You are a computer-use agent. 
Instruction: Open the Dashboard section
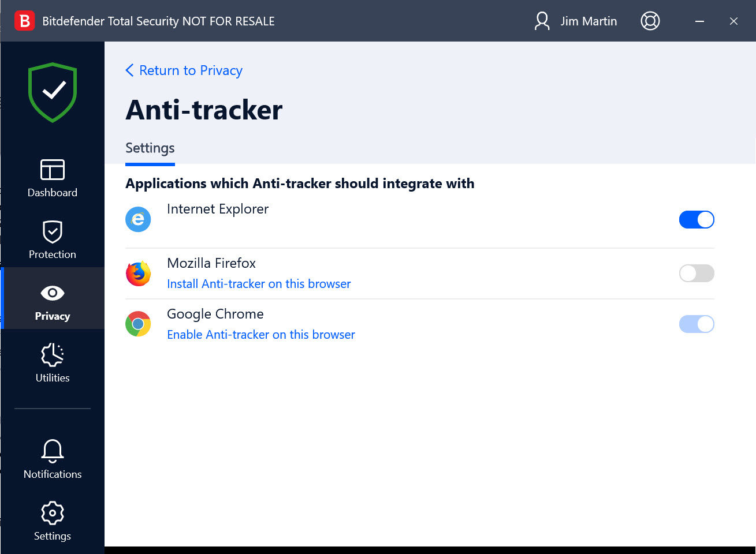(53, 178)
